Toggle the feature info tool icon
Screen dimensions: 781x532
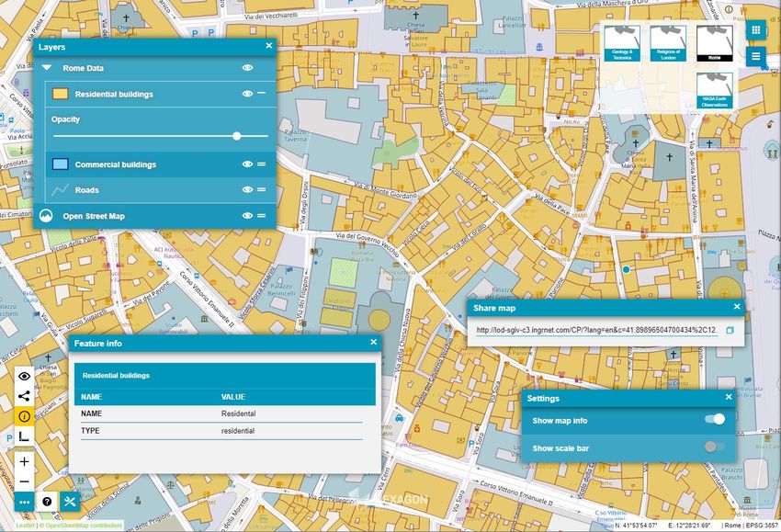(24, 416)
